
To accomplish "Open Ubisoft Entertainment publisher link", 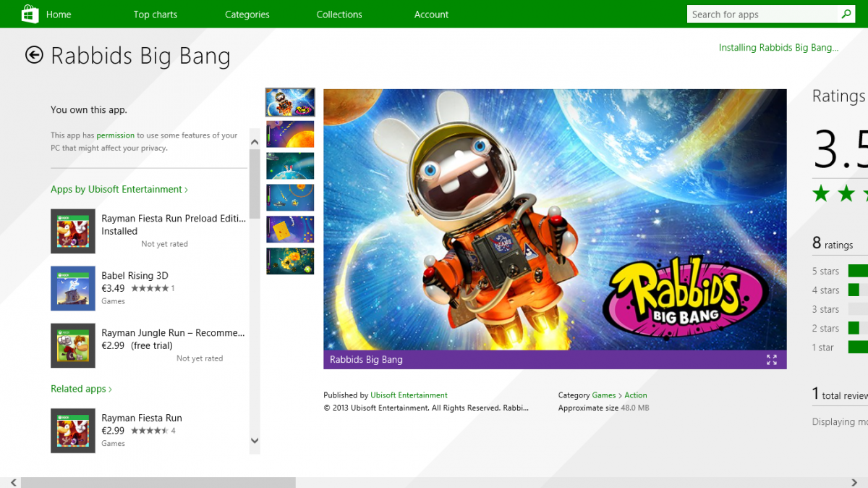I will click(409, 395).
